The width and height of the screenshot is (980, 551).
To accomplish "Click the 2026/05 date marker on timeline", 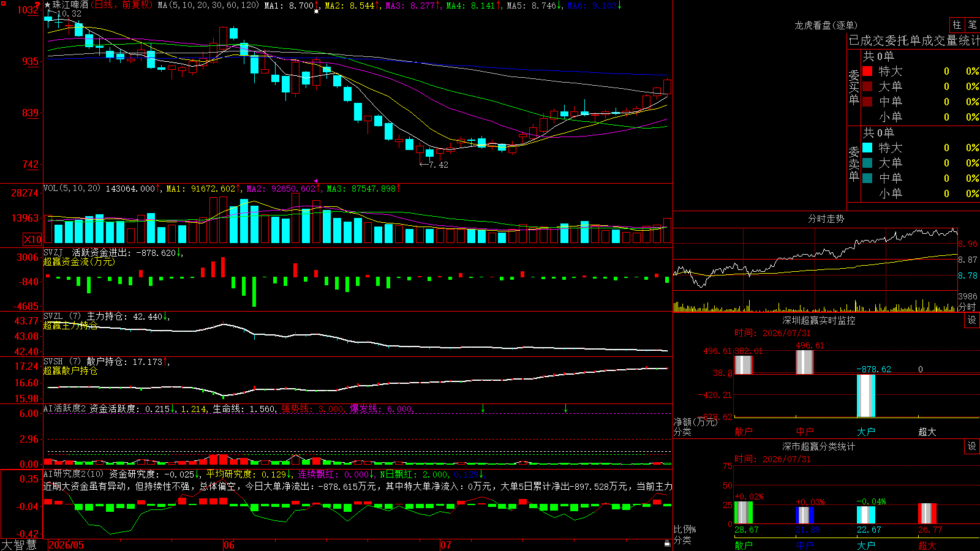I will pyautogui.click(x=66, y=545).
